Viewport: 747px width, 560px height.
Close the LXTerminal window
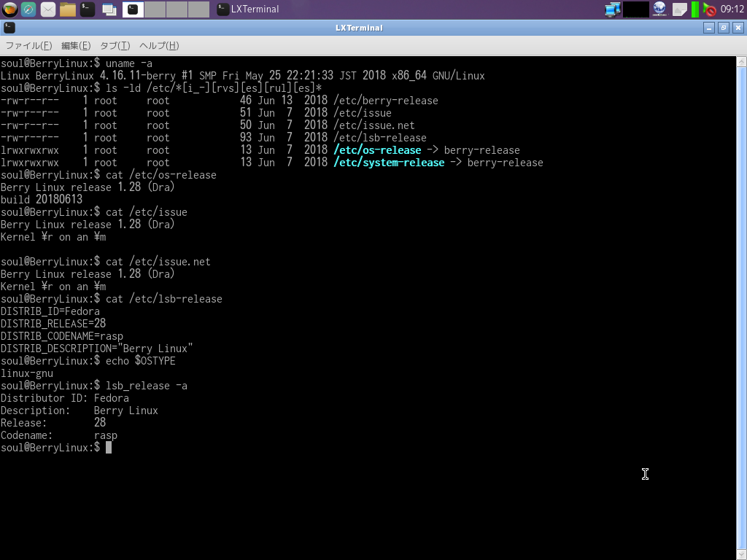coord(738,28)
